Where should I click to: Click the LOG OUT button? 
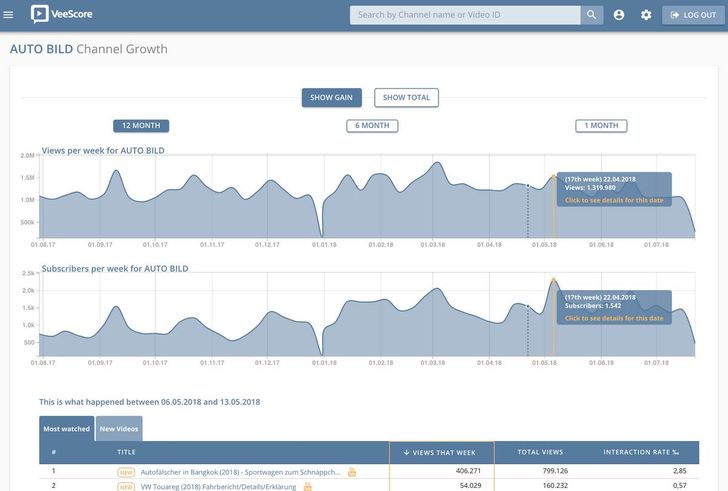[693, 15]
